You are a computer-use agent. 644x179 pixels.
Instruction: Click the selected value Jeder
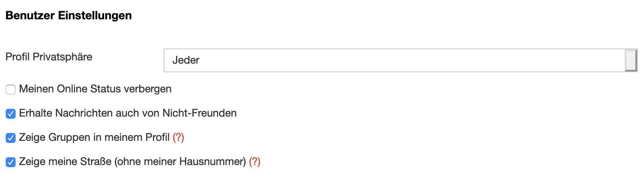point(186,60)
